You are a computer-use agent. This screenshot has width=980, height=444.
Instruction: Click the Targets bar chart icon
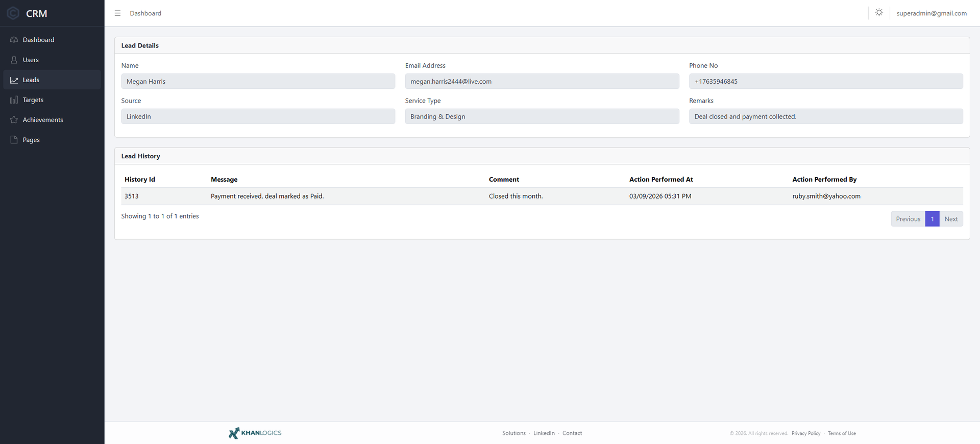[x=14, y=100]
